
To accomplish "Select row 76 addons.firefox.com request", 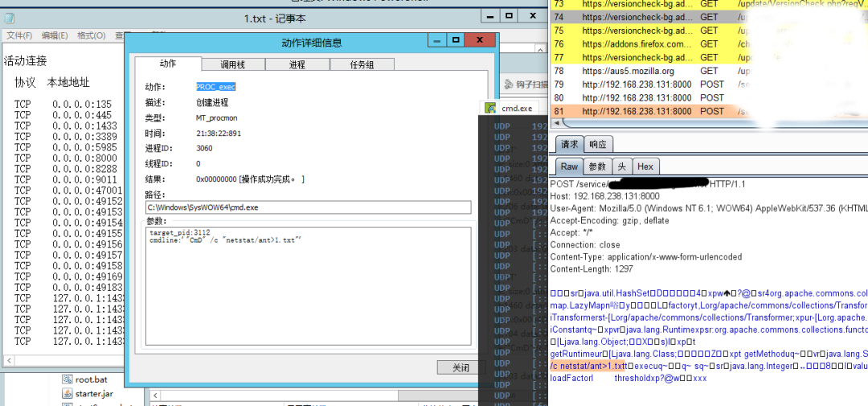I will (x=709, y=43).
